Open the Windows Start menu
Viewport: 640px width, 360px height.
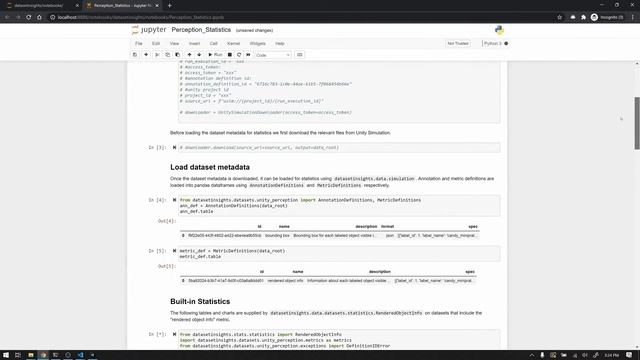pyautogui.click(x=6, y=355)
